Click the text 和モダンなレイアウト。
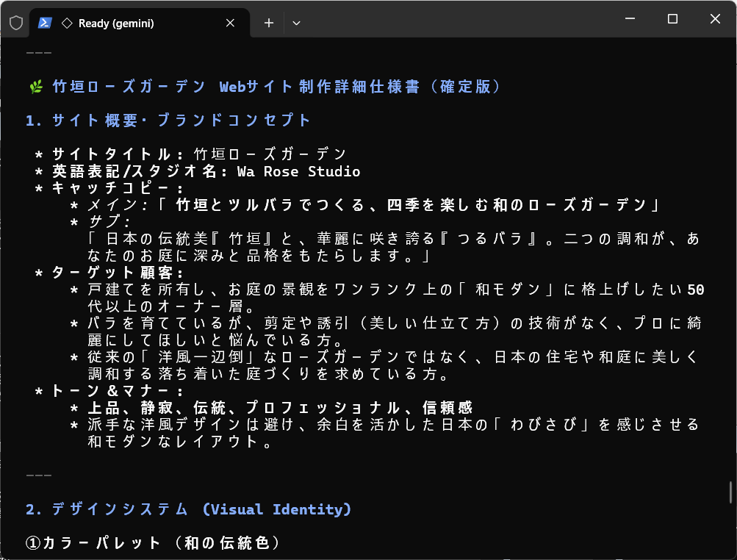This screenshot has height=560, width=737. [179, 442]
